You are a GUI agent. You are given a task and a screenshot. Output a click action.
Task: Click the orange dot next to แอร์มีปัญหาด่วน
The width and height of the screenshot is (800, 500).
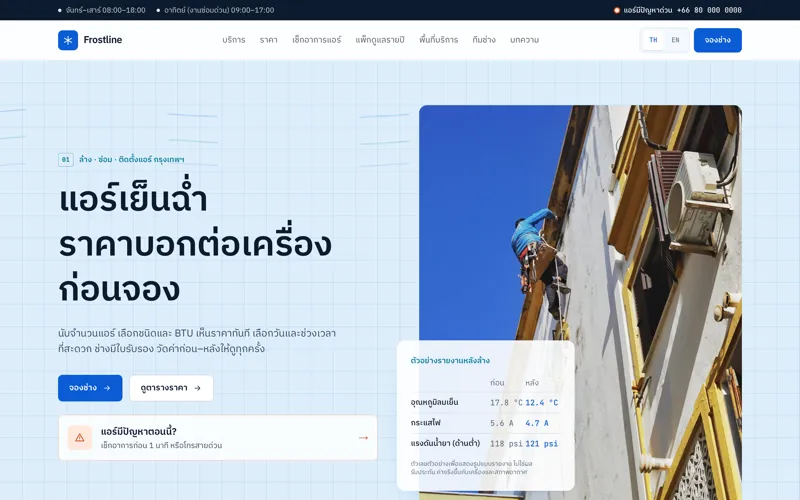pos(616,10)
